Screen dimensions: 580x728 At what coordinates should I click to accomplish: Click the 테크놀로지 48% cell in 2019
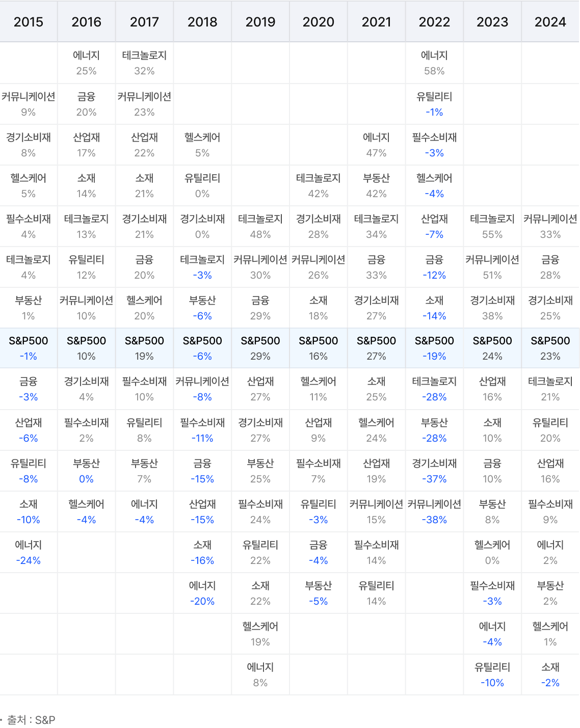click(x=260, y=227)
